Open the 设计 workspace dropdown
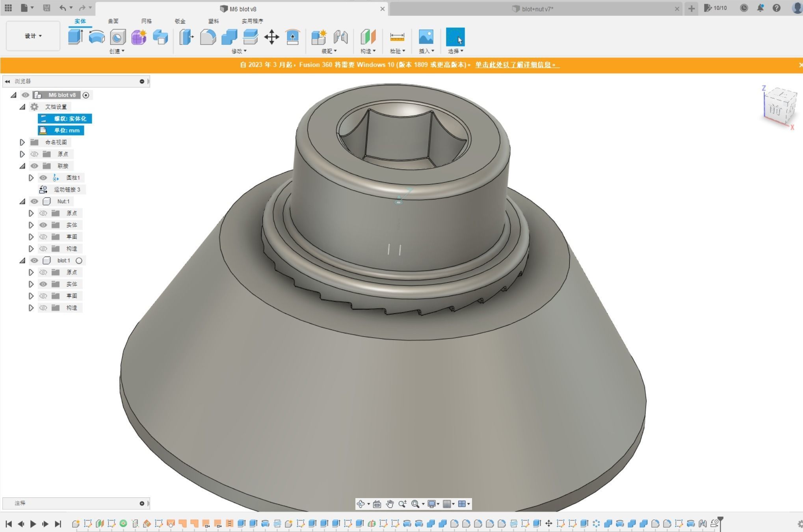803x532 pixels. [x=33, y=36]
